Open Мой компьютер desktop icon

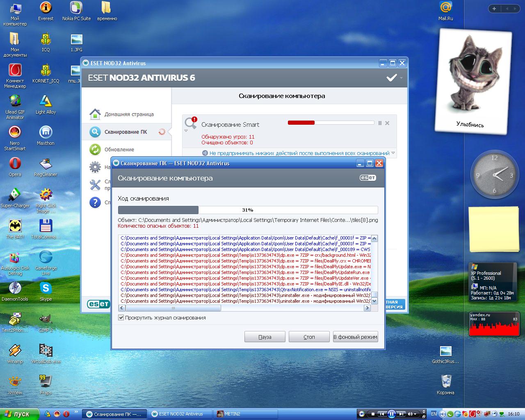15,14
